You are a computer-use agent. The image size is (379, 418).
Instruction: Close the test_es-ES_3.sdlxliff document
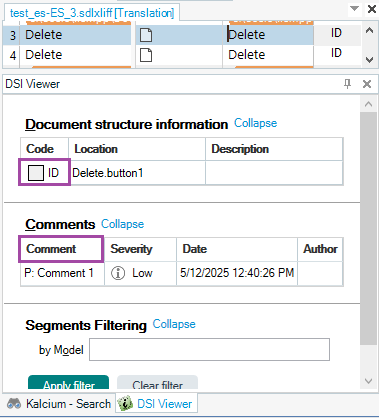(x=371, y=9)
